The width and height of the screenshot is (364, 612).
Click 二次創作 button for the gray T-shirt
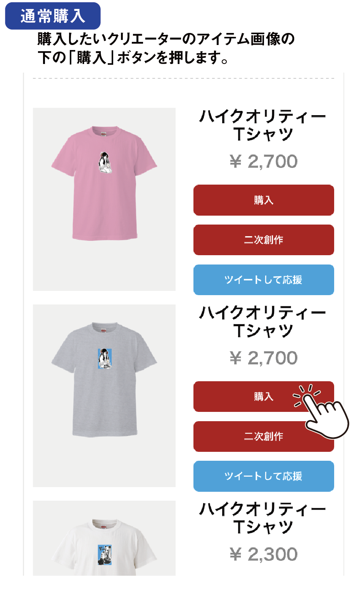pyautogui.click(x=264, y=436)
